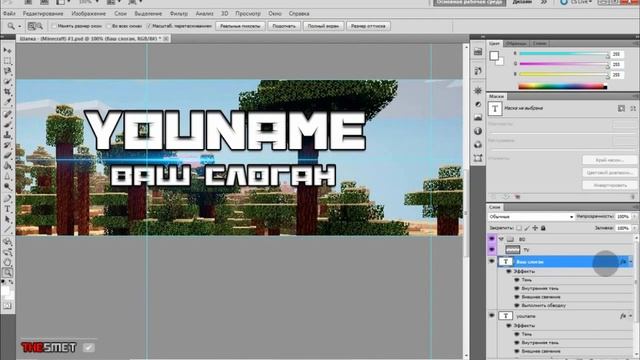The image size is (640, 360).
Task: Open the opacity slider arrow in layers panel
Action: 635,217
